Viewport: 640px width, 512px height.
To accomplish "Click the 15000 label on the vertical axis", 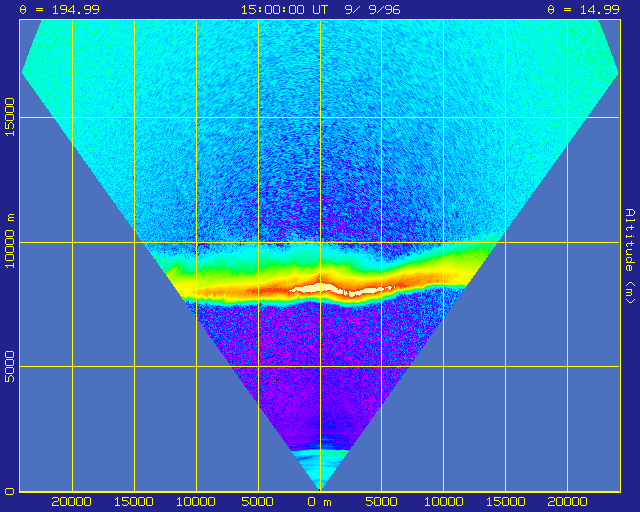I will click(9, 117).
